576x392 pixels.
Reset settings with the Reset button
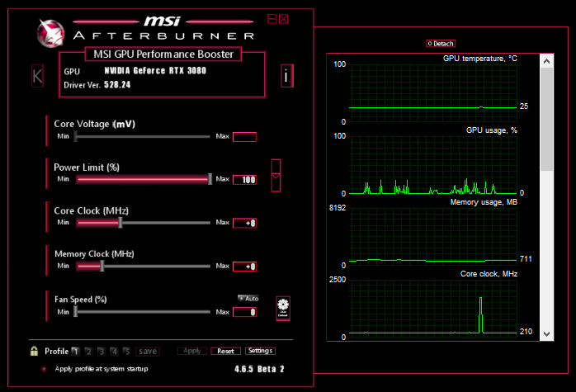225,351
